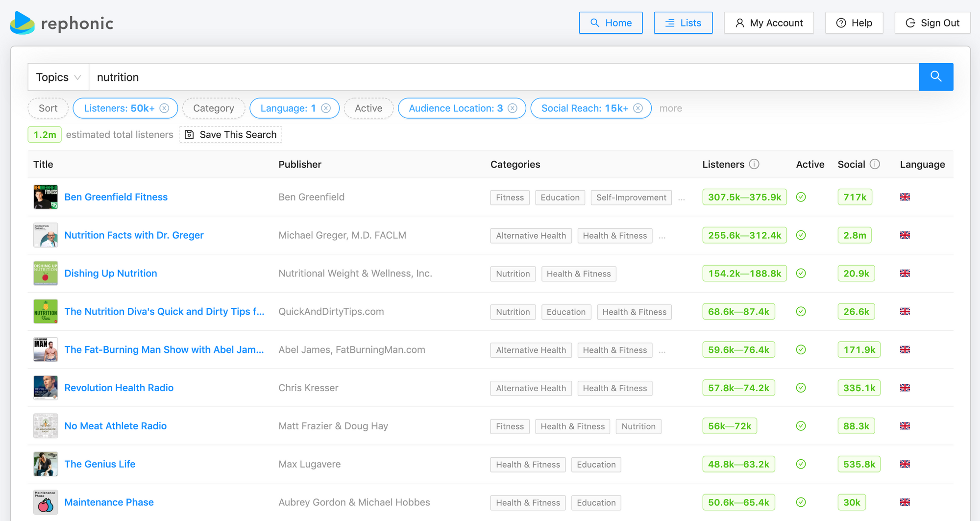Click publisher Aubrey Gordon & Michael Hobbes
The image size is (980, 521).
click(x=354, y=502)
